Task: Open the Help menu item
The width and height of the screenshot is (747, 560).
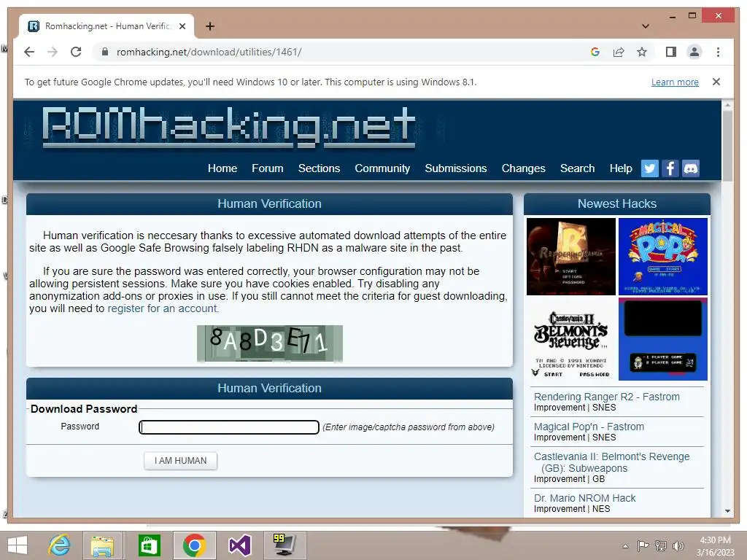Action: pyautogui.click(x=621, y=168)
